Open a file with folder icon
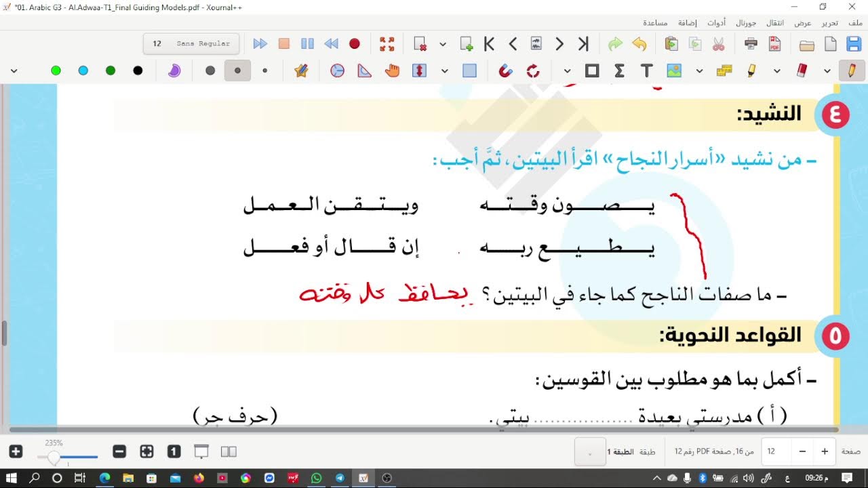The image size is (868, 488). [806, 45]
